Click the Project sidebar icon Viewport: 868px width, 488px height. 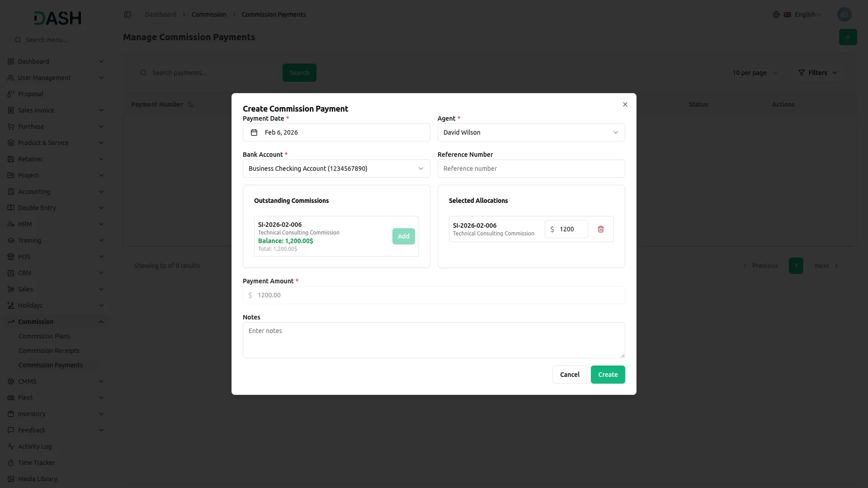coord(11,175)
